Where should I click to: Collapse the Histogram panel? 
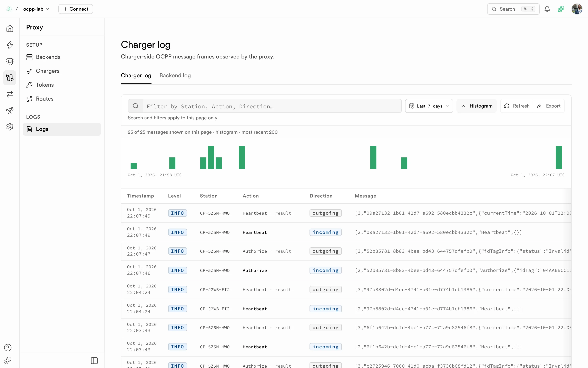tap(477, 106)
